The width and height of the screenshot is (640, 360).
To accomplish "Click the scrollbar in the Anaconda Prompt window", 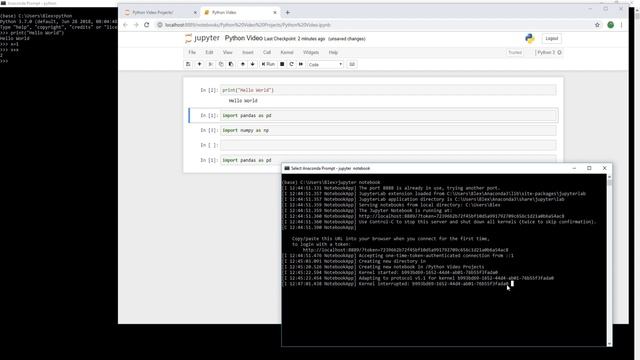I will [x=609, y=183].
